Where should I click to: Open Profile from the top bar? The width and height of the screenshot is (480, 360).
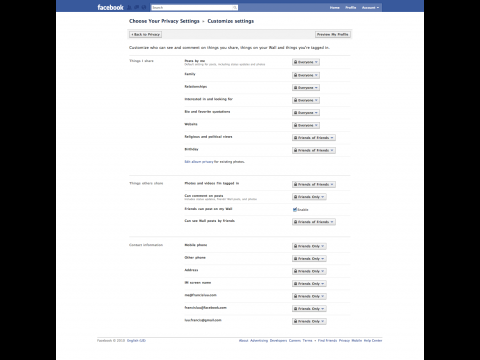tap(351, 7)
